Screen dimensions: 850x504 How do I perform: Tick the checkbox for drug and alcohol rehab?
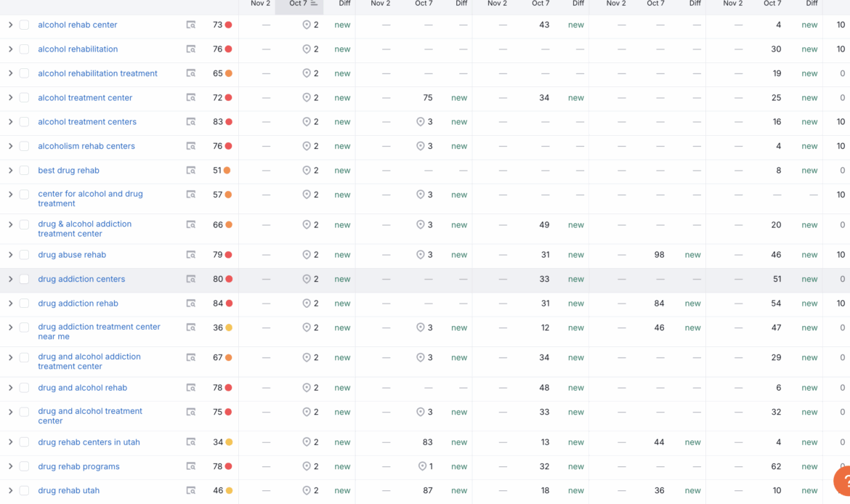[x=24, y=388]
